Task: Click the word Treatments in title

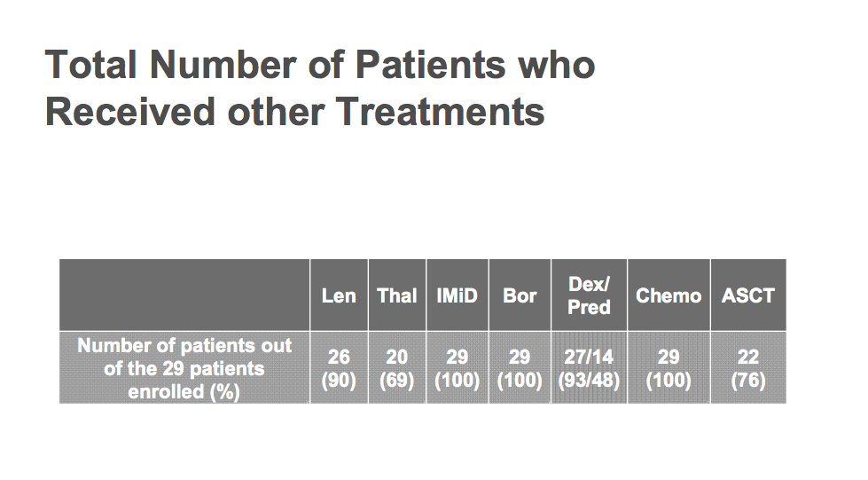Action: [440, 112]
